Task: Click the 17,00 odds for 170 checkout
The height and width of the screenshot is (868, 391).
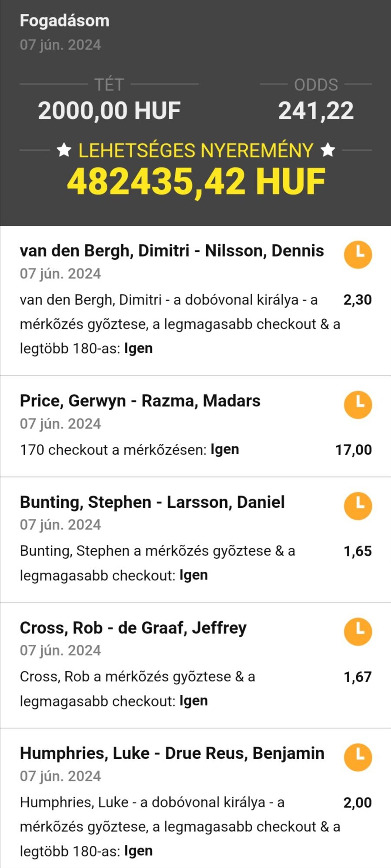Action: [x=353, y=450]
